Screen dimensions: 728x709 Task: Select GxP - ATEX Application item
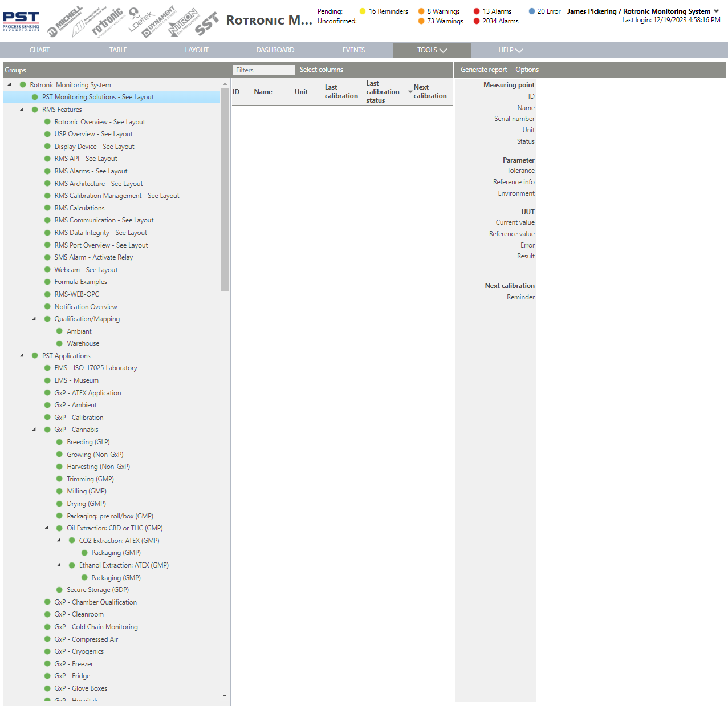88,393
